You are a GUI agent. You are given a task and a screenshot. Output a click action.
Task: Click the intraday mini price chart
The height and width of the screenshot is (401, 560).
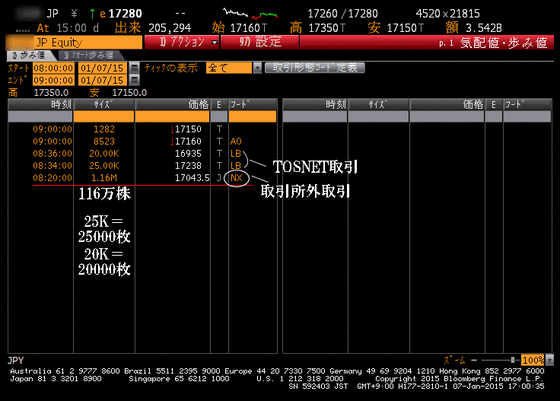[250, 14]
